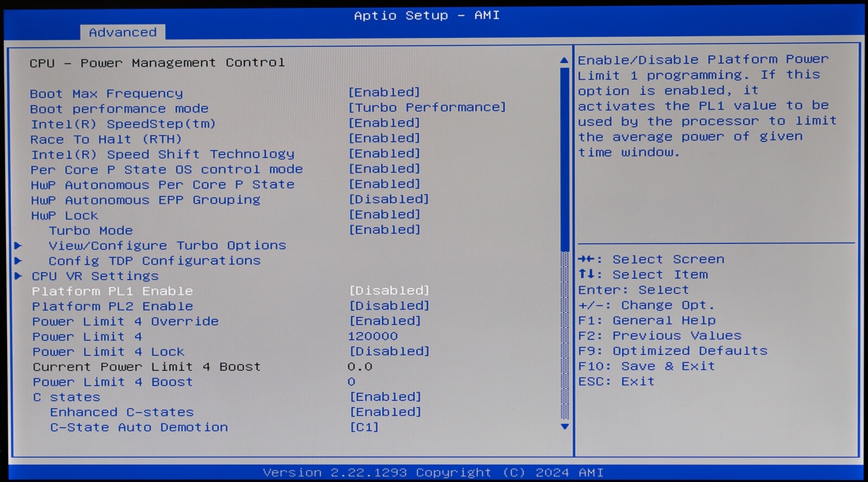Screen dimensions: 868x482
Task: Click the scrollbar down arrow
Action: coord(564,427)
